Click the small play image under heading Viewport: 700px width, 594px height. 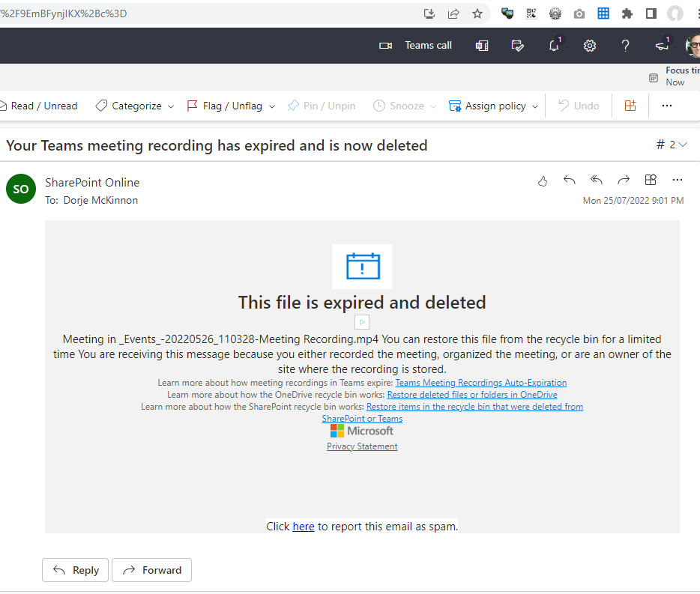tap(362, 322)
